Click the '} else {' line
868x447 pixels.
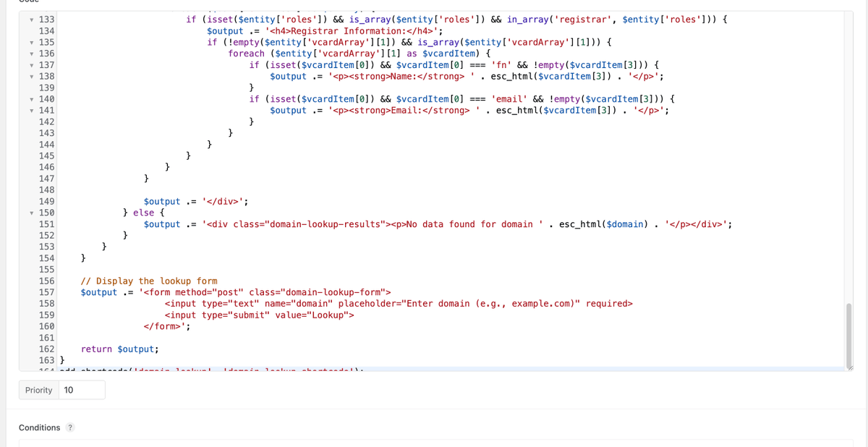(144, 213)
